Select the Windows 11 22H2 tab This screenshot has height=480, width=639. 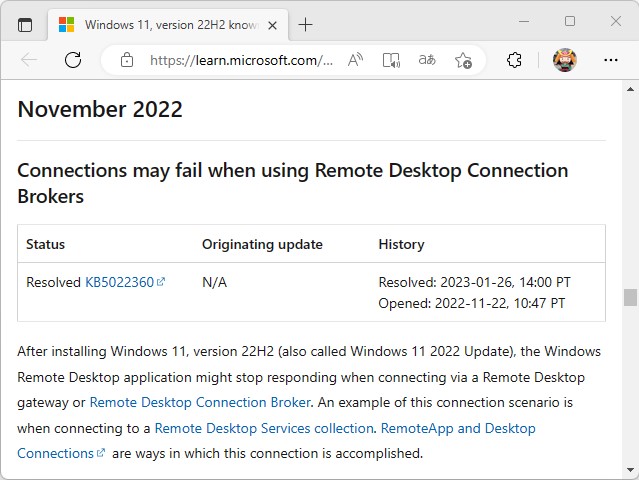(x=160, y=24)
